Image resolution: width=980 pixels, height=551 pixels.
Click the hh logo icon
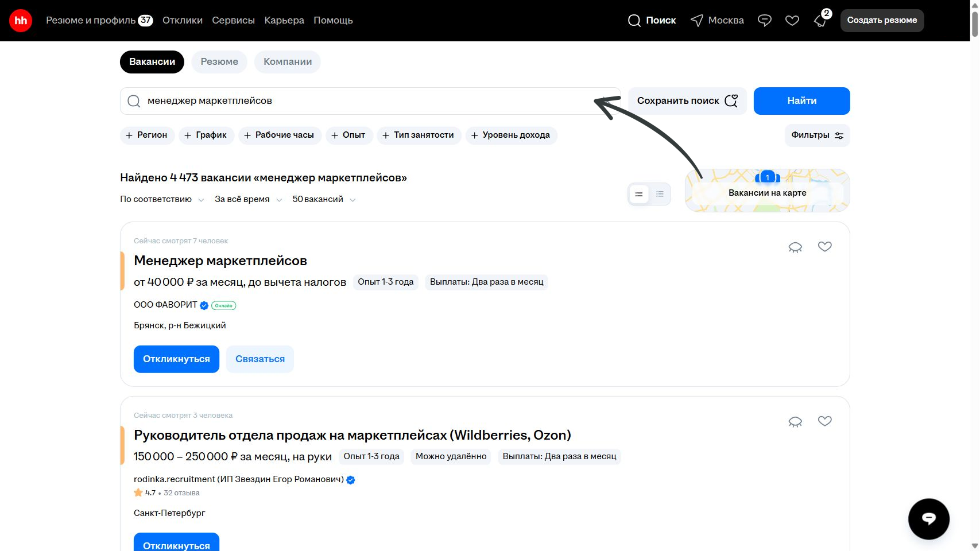click(x=21, y=21)
